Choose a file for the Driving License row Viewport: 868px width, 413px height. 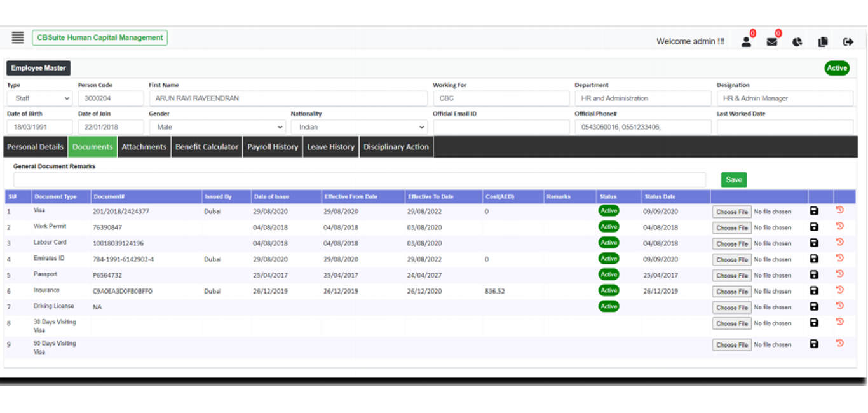(732, 307)
